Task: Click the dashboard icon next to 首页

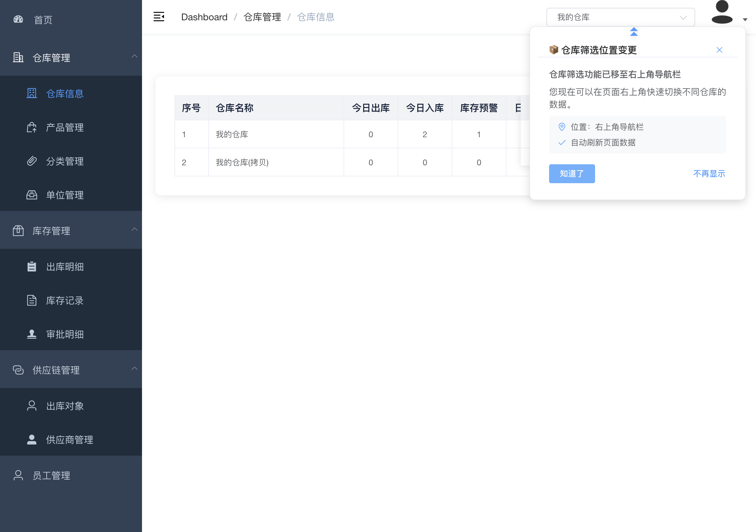Action: pyautogui.click(x=18, y=20)
